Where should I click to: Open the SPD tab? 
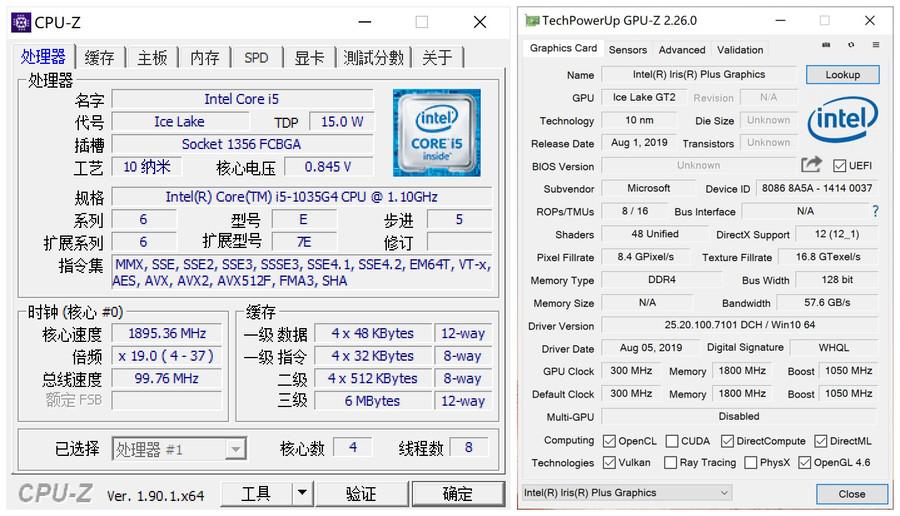tap(256, 57)
